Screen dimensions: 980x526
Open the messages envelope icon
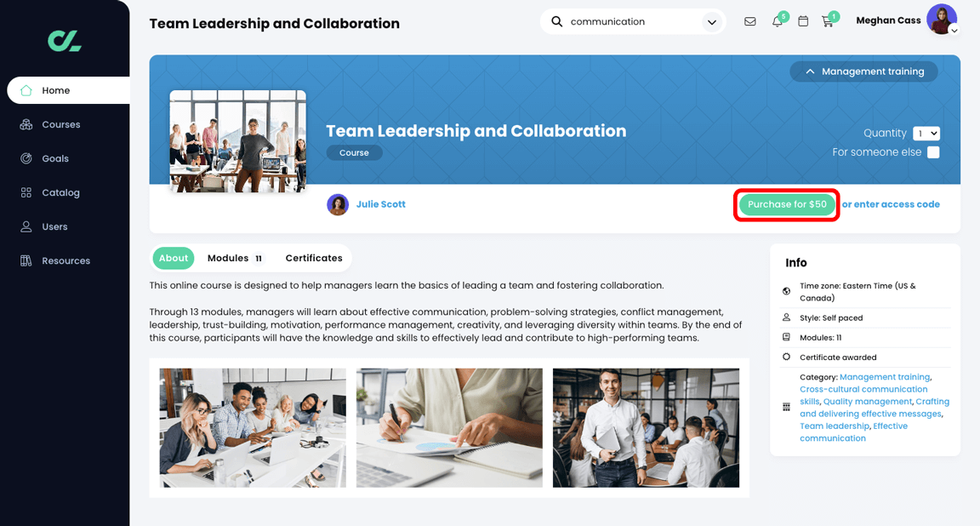point(750,21)
